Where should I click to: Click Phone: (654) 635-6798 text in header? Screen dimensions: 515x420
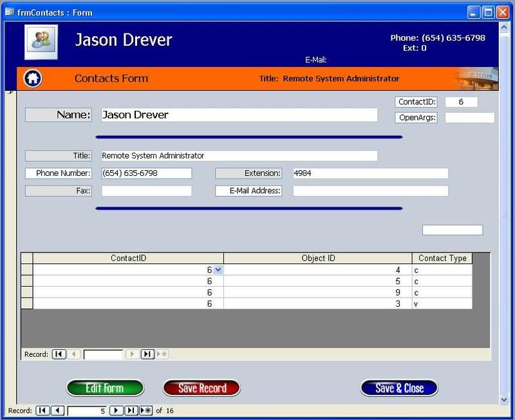pyautogui.click(x=438, y=38)
